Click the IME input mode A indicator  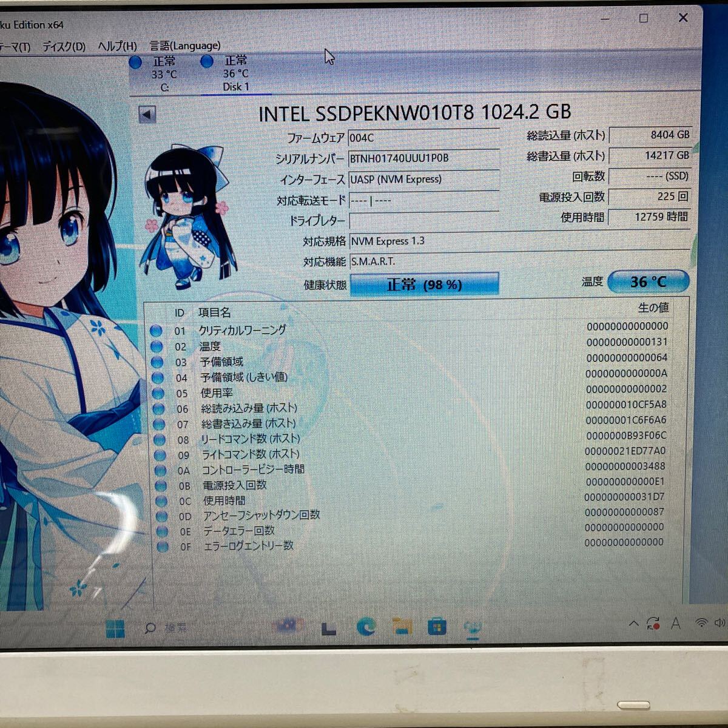click(x=675, y=623)
